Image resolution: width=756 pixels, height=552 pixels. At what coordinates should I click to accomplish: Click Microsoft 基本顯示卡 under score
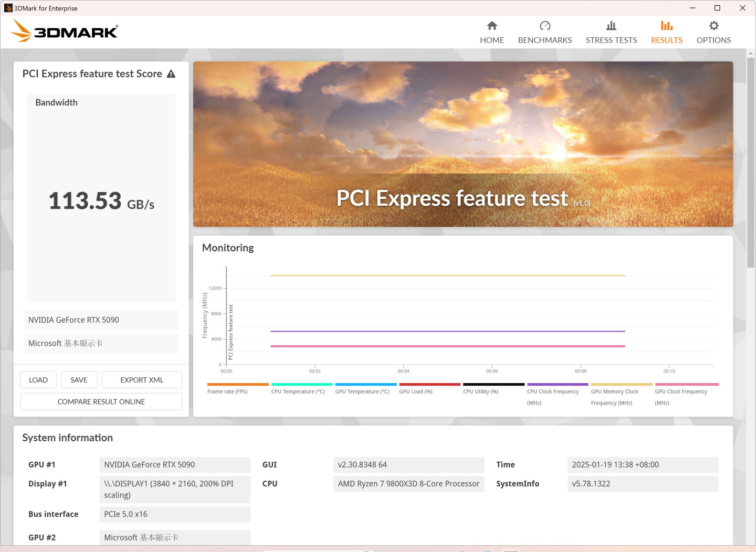[101, 343]
